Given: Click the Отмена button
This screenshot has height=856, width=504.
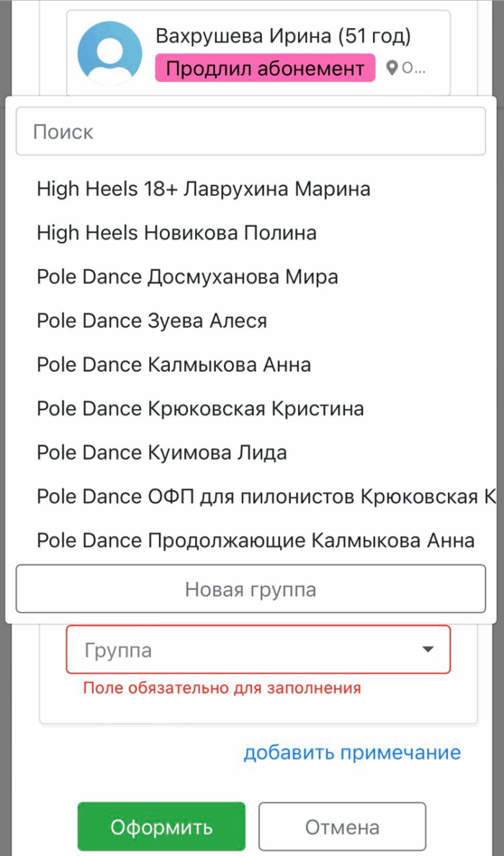Looking at the screenshot, I should click(x=342, y=827).
